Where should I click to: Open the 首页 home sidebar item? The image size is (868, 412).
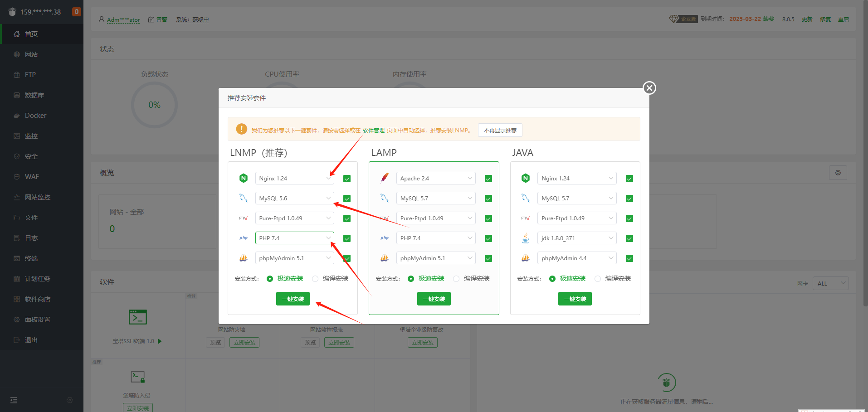point(42,34)
